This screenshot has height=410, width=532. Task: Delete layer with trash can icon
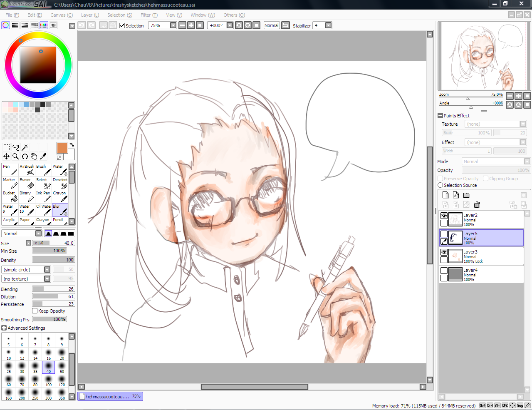tap(477, 204)
